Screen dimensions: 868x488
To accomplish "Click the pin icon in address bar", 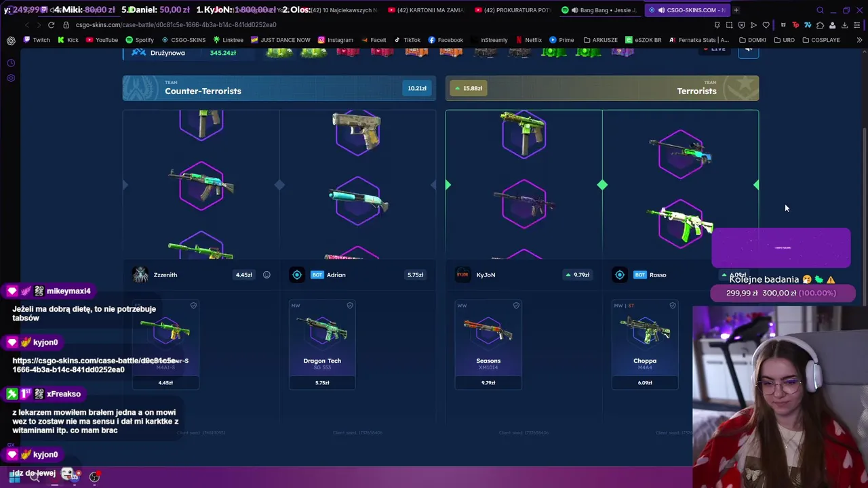I will click(717, 25).
